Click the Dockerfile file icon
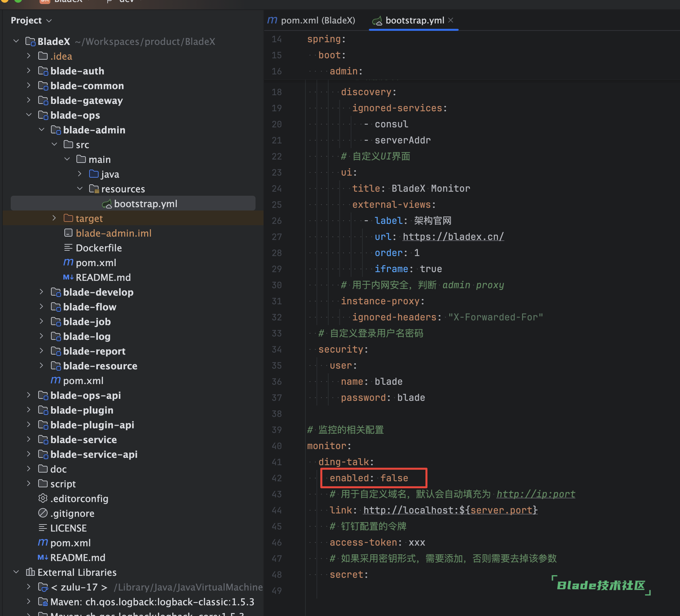Viewport: 680px width, 616px height. 68,248
